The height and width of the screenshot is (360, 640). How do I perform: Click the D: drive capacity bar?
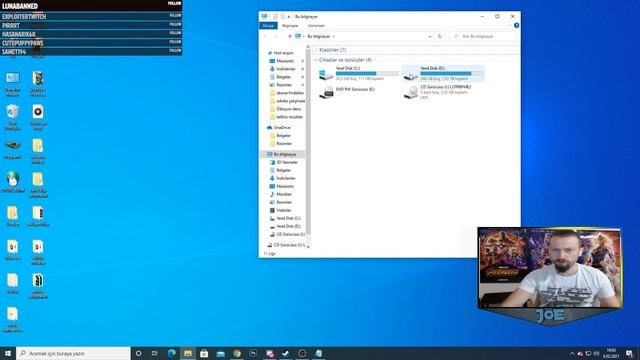452,73
